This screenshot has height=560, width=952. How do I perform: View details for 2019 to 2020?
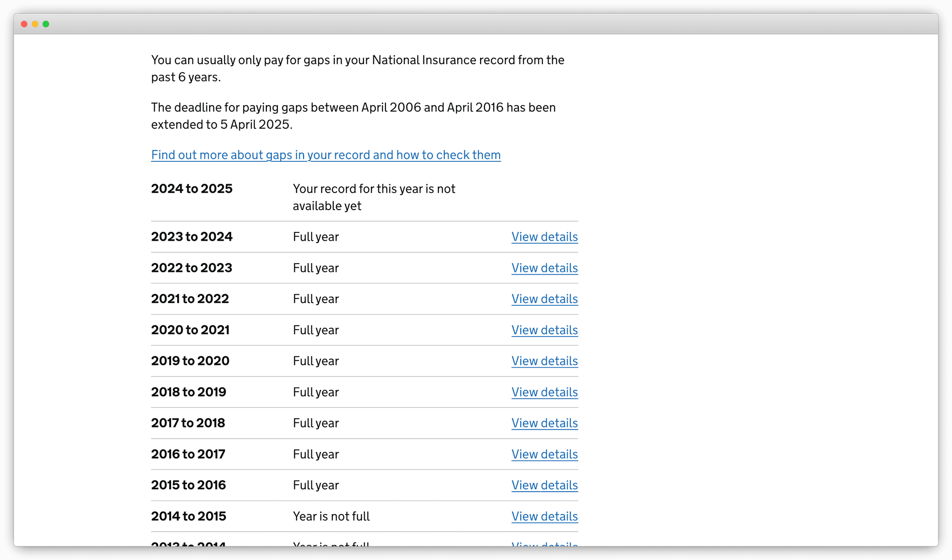(544, 361)
